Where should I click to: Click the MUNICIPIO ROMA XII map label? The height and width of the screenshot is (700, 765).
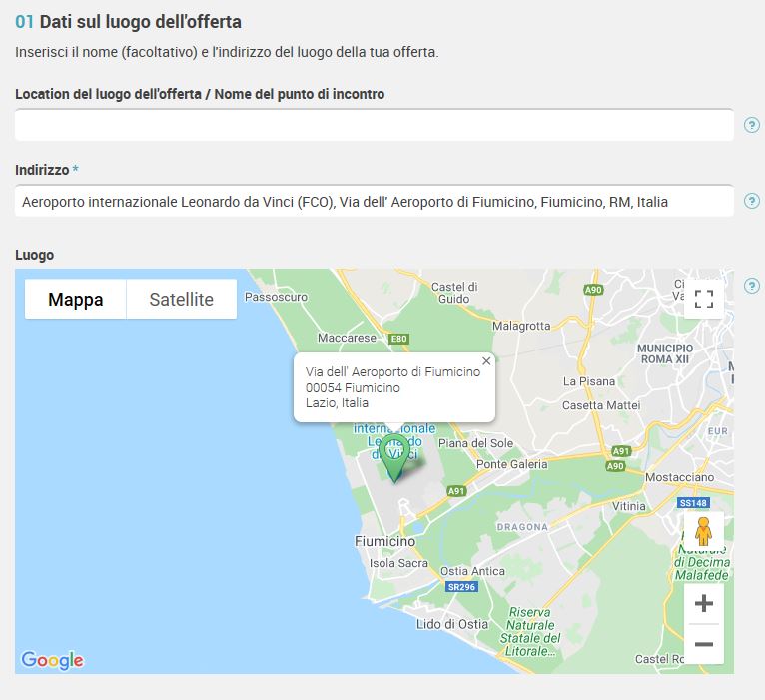[665, 353]
